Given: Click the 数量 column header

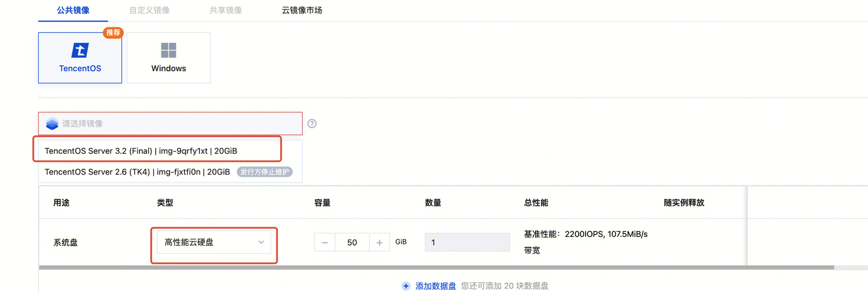Looking at the screenshot, I should tap(433, 203).
